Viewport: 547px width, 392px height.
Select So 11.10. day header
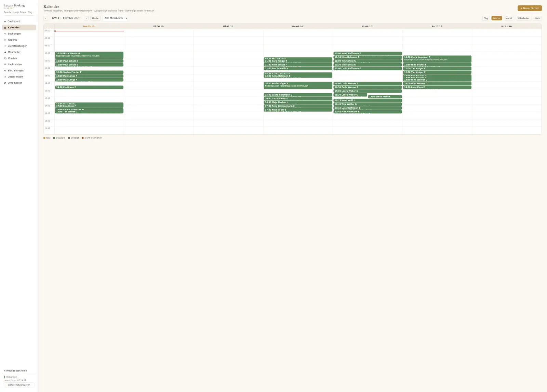coord(507,26)
